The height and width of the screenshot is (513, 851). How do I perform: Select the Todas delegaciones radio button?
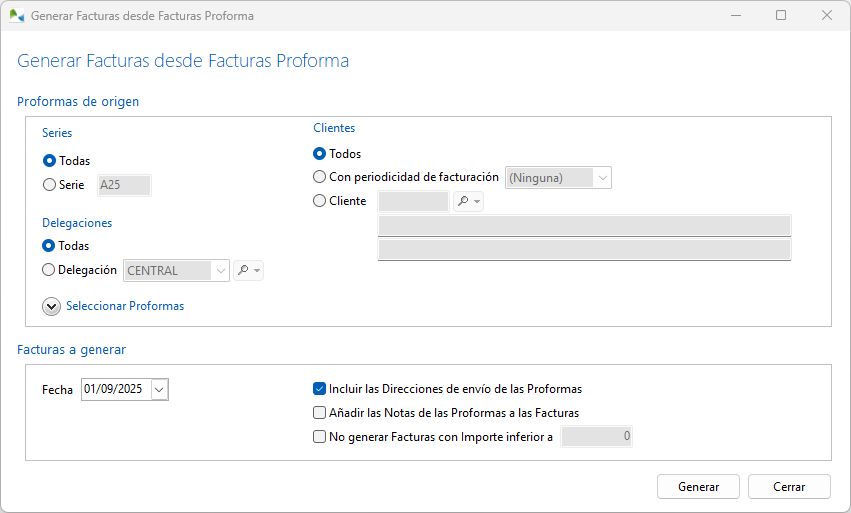(50, 245)
